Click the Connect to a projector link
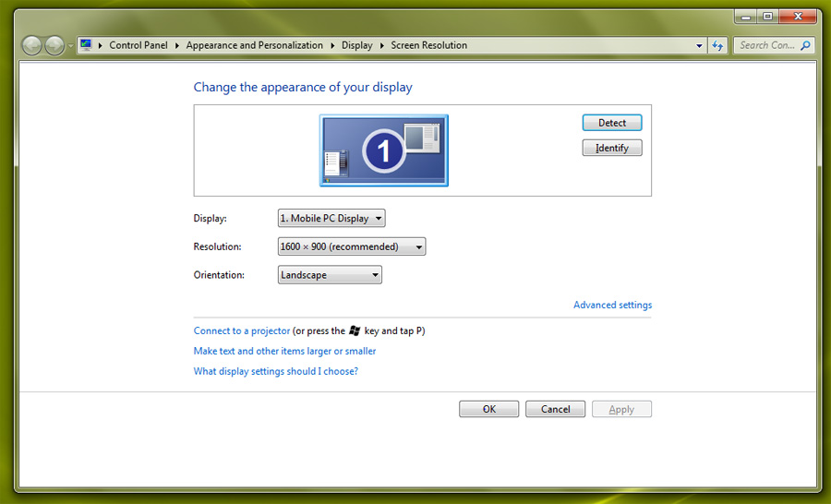 point(241,330)
